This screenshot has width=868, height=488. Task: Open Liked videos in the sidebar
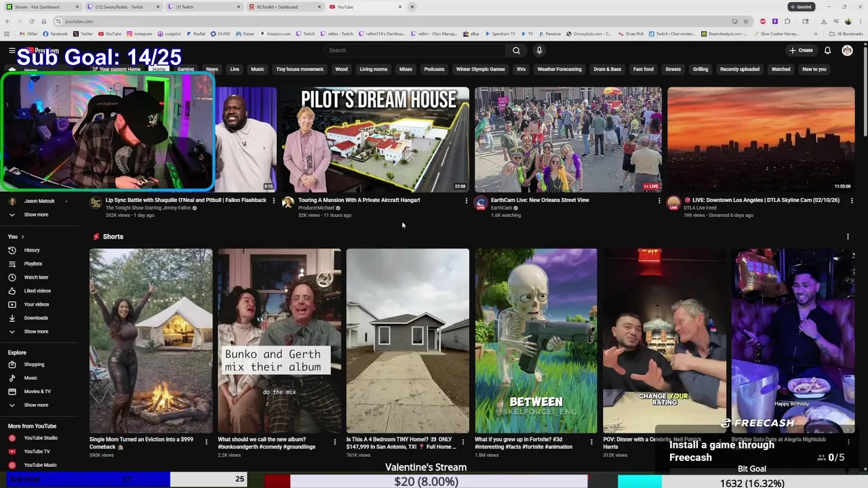37,291
